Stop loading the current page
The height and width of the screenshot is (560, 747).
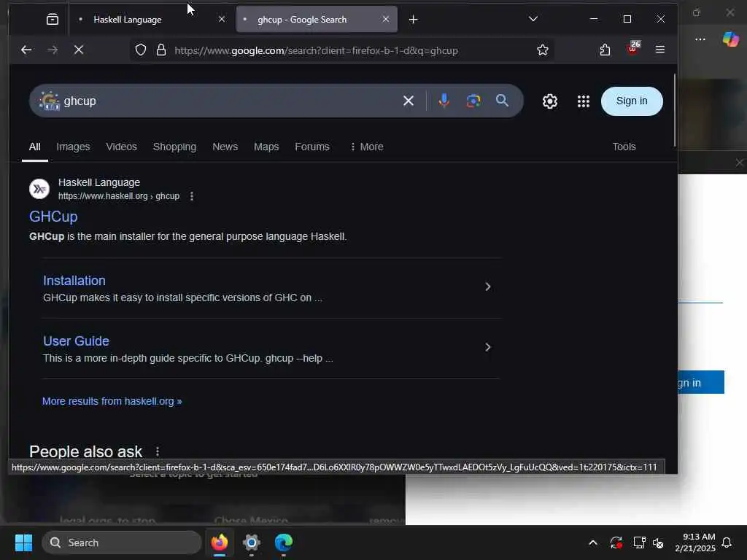pyautogui.click(x=79, y=50)
